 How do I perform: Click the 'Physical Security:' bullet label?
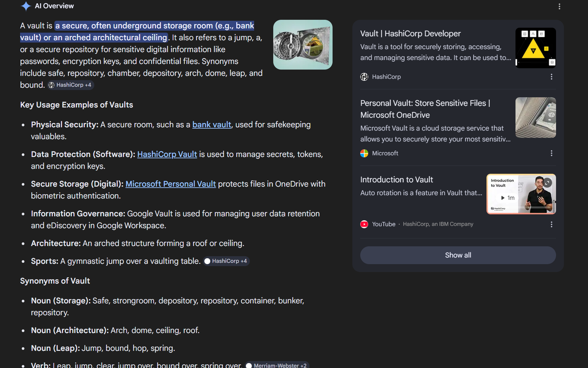coord(65,125)
